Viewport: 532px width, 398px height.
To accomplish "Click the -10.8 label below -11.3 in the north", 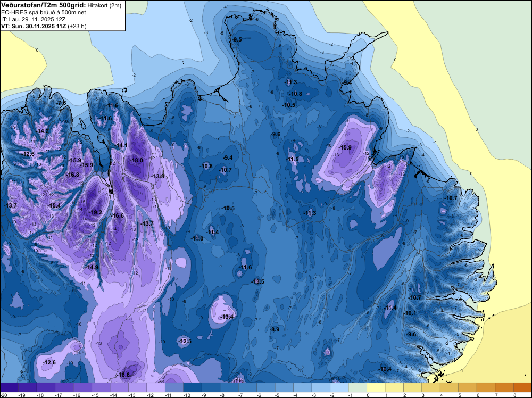I will click(x=295, y=94).
